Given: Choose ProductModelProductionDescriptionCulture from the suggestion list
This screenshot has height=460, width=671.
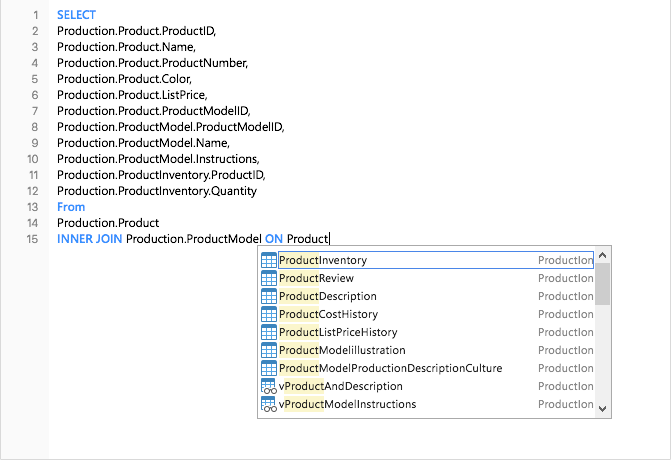Looking at the screenshot, I should click(x=390, y=368).
